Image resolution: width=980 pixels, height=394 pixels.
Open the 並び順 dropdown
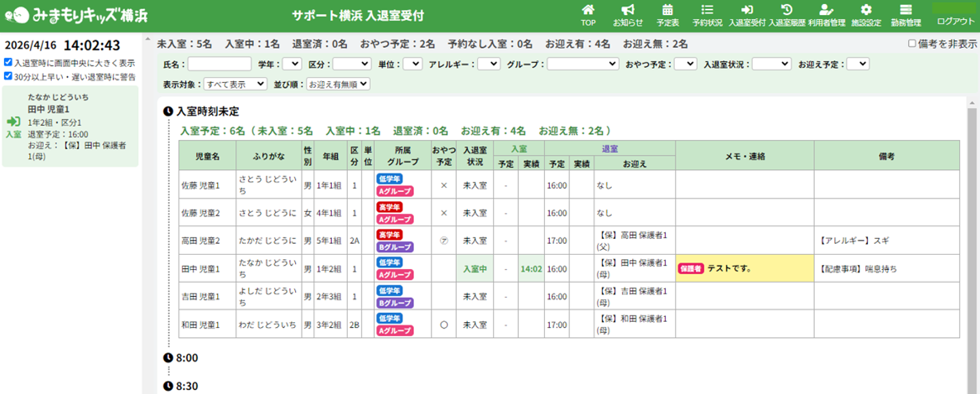[x=338, y=84]
